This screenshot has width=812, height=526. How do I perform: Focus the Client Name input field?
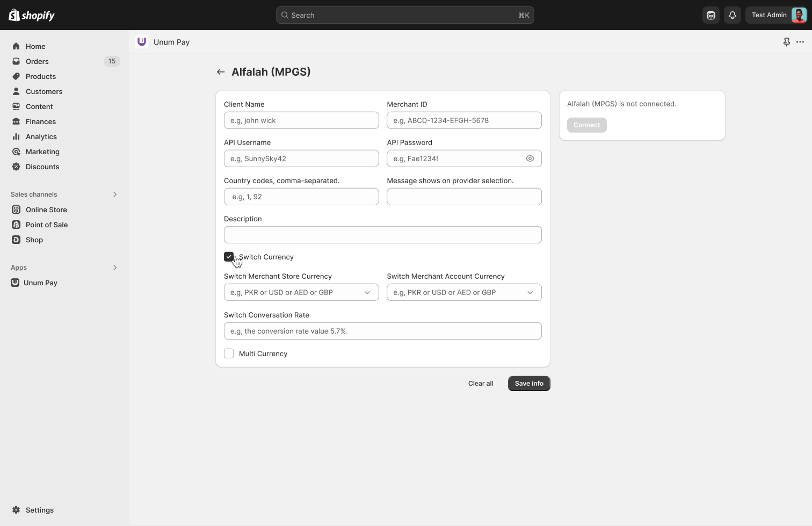pos(301,120)
